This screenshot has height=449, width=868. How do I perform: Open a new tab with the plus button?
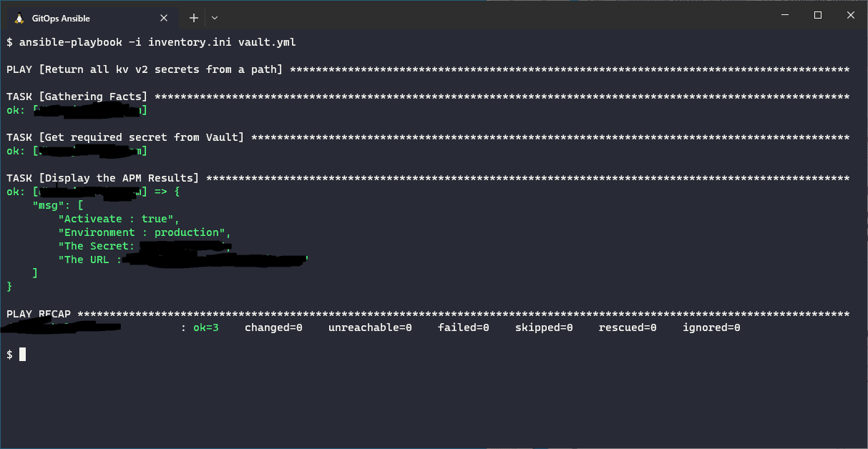click(x=193, y=18)
